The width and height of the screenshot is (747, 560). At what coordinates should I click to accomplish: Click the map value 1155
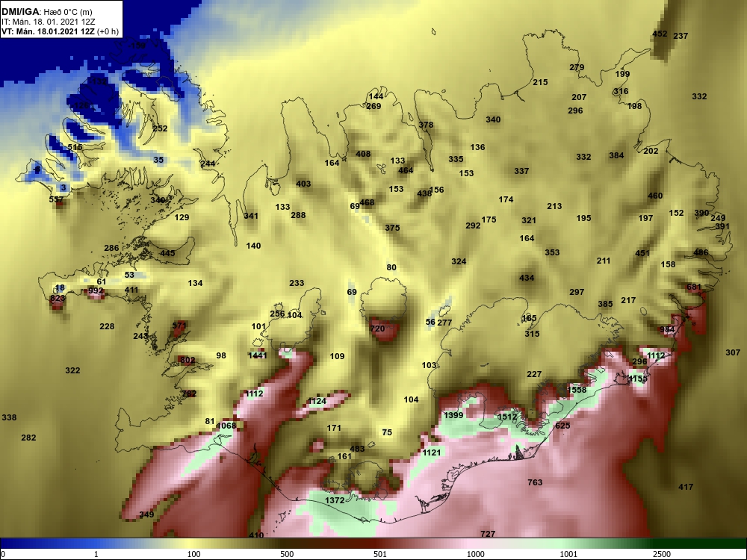(x=638, y=379)
